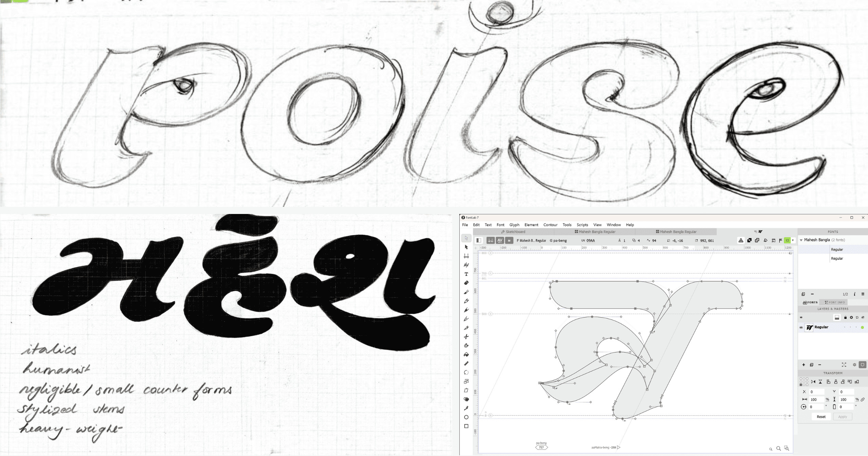Image resolution: width=868 pixels, height=456 pixels.
Task: Toggle visibility eye of Regular layer
Action: [x=801, y=327]
